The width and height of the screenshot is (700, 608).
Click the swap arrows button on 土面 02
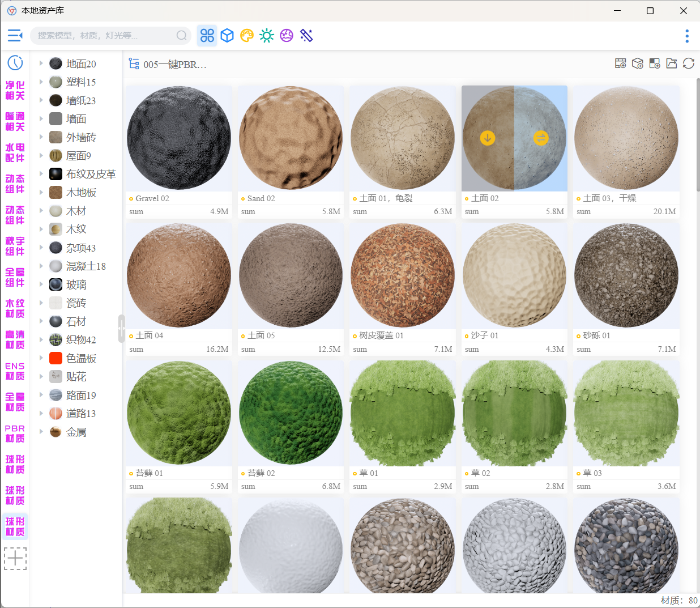coord(541,138)
